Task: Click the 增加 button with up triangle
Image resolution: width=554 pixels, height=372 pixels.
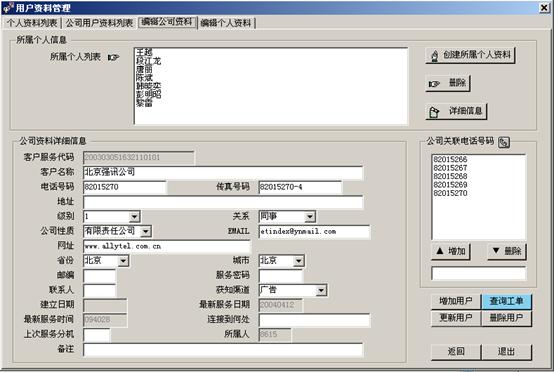Action: pos(450,252)
